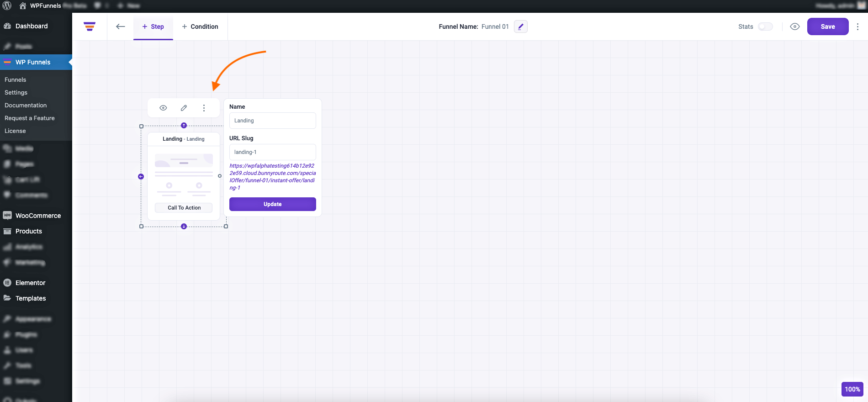The height and width of the screenshot is (402, 868).
Task: Open WP Funnels sidebar menu
Action: click(36, 62)
